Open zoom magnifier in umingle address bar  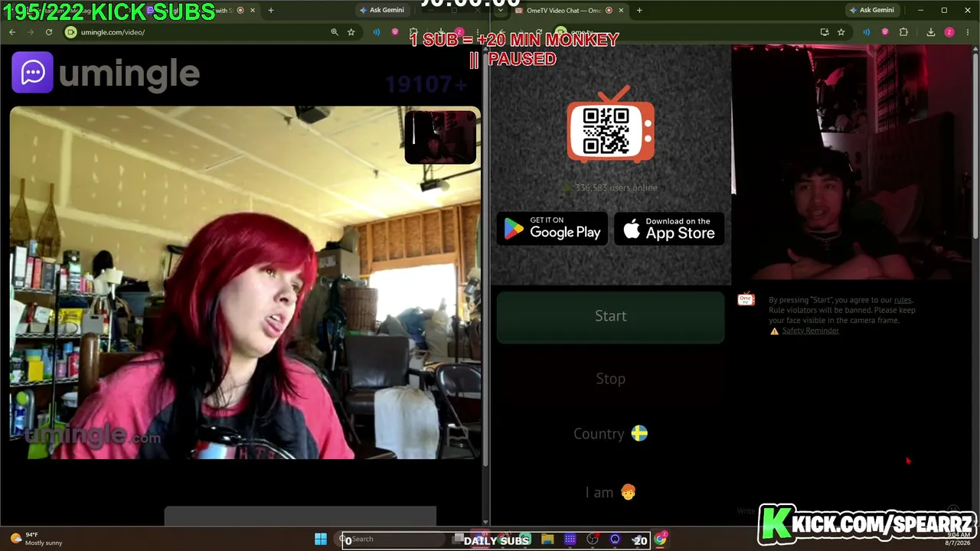[x=335, y=32]
